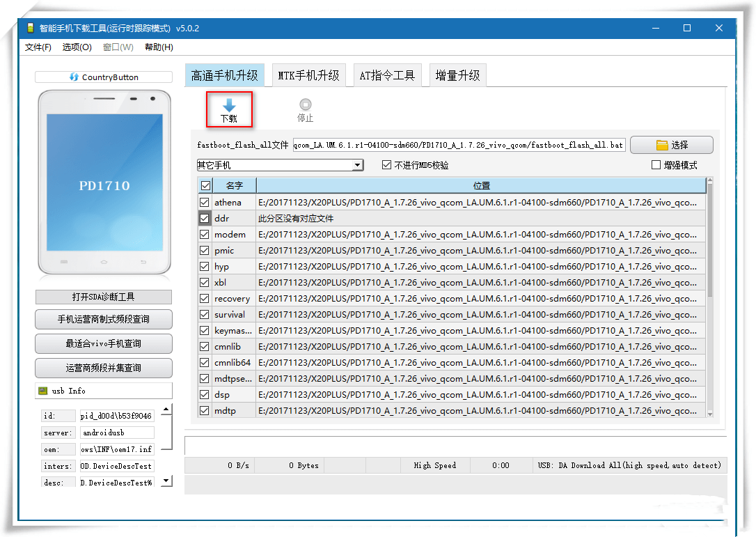Toggle the select-all checkbox in table header
Screen dimensions: 756x537
coord(205,185)
